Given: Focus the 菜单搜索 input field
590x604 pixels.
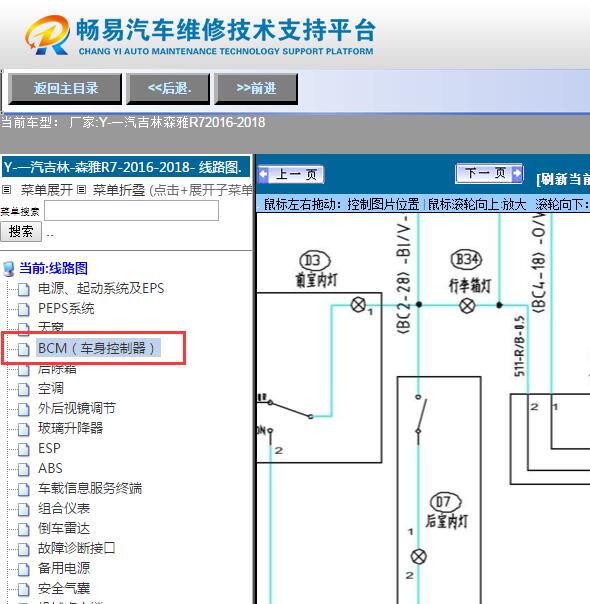Looking at the screenshot, I should (131, 211).
